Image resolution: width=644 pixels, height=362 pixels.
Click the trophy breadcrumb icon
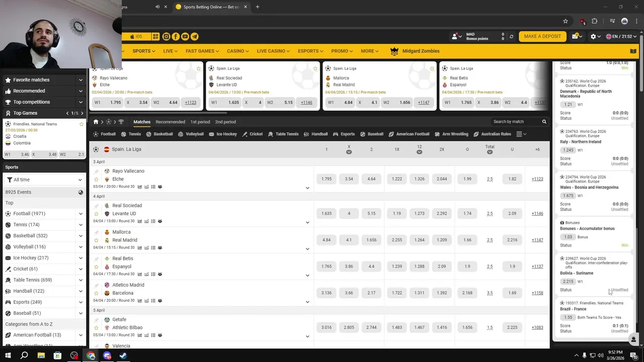[121, 122]
